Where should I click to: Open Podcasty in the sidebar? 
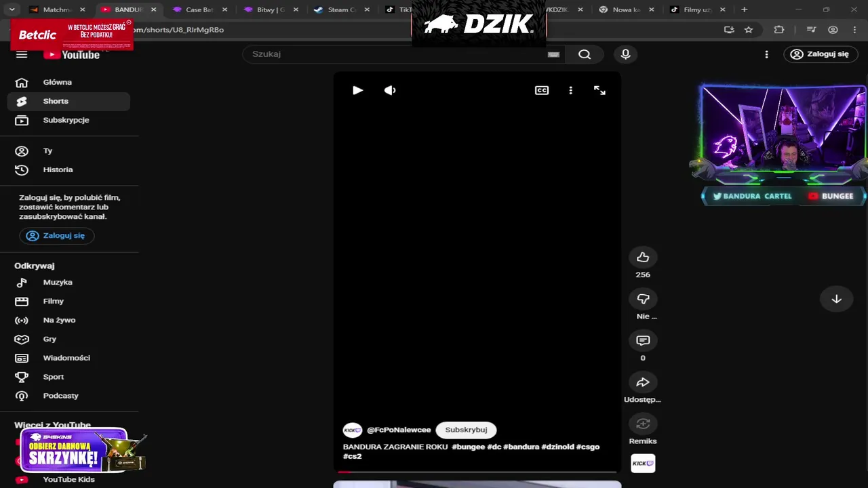[x=68, y=396]
